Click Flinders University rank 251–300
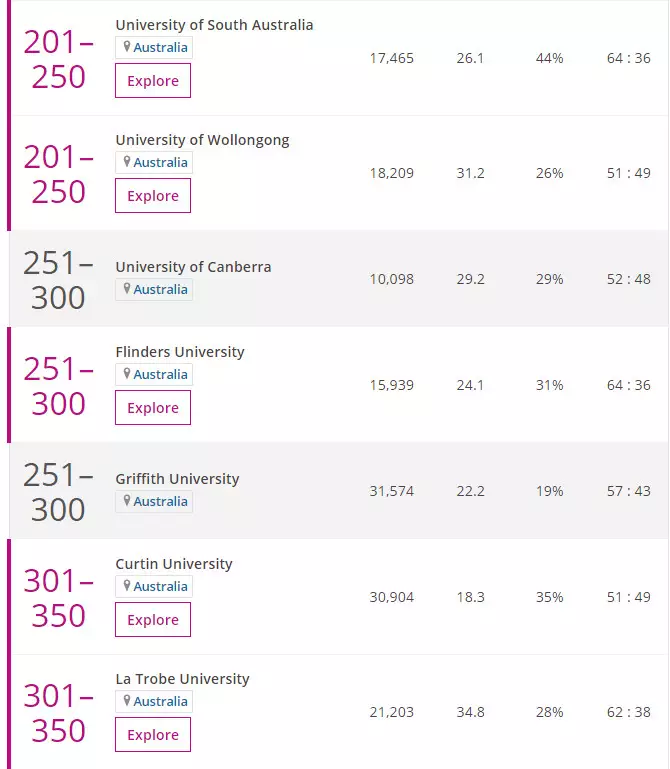This screenshot has width=670, height=769. click(x=58, y=387)
